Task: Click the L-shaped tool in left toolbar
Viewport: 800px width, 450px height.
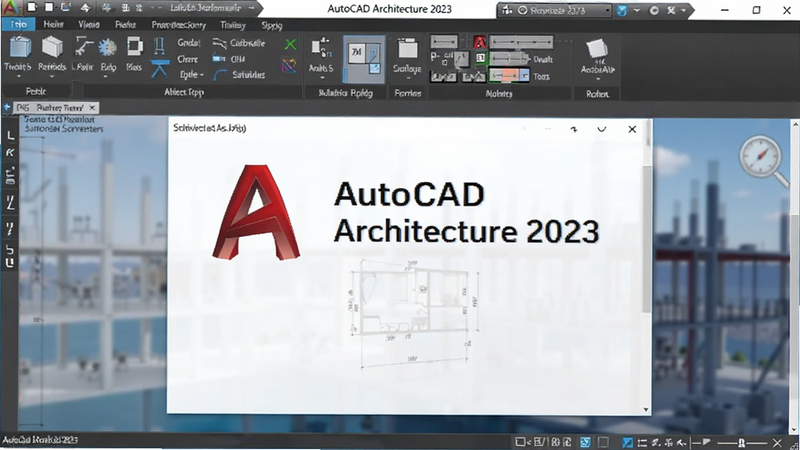Action: click(x=10, y=135)
